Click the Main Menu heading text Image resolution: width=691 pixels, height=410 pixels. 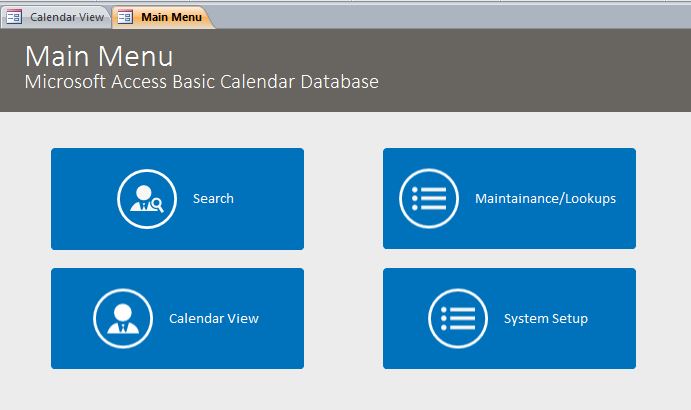point(99,56)
